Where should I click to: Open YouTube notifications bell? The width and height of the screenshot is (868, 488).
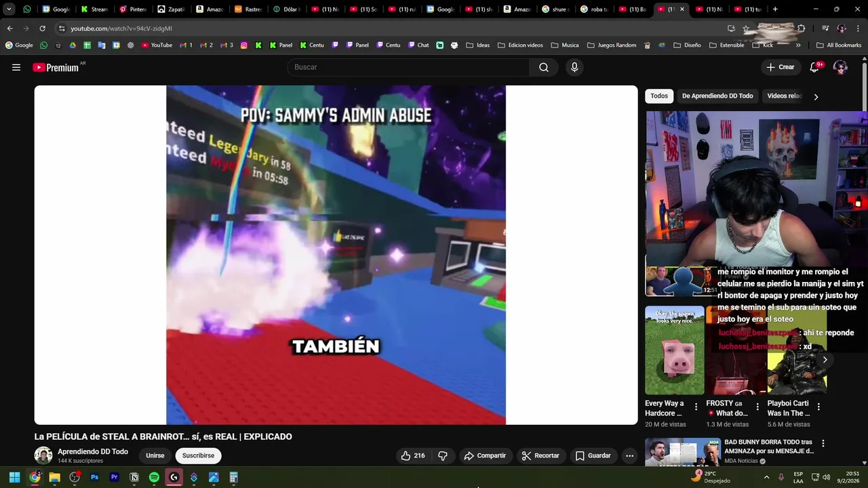(814, 67)
